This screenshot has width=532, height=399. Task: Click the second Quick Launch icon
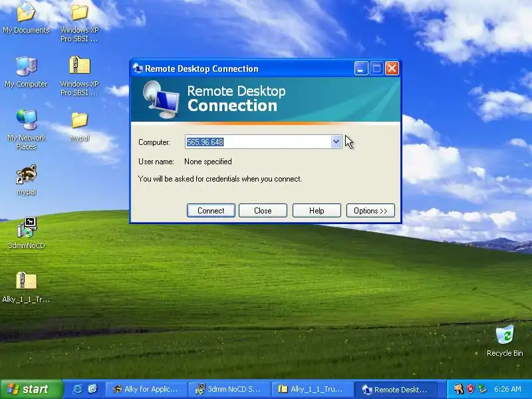92,389
